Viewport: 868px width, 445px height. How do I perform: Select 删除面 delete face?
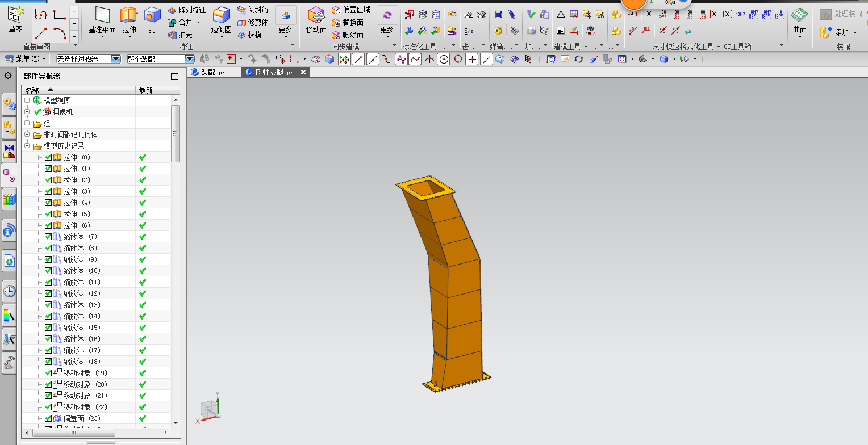[348, 35]
